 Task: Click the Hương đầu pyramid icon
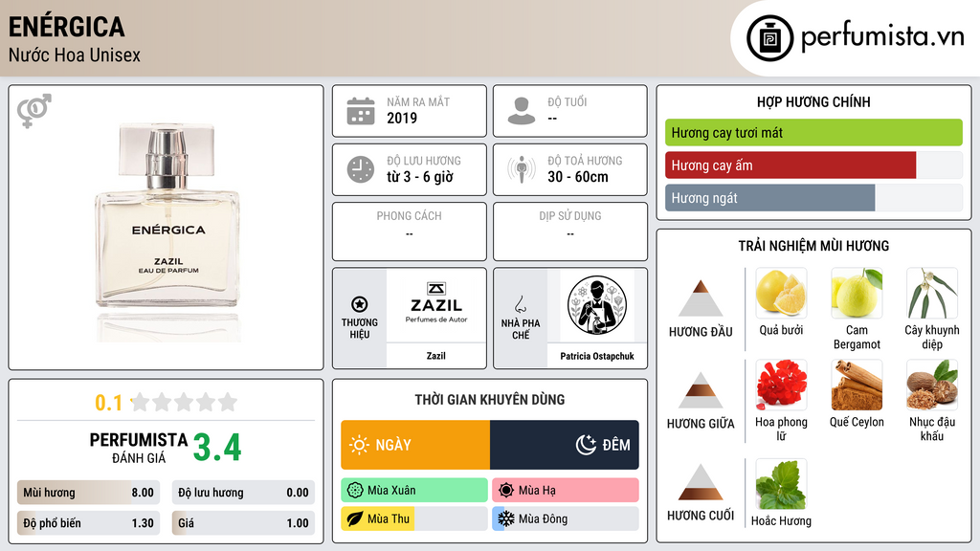(x=701, y=298)
